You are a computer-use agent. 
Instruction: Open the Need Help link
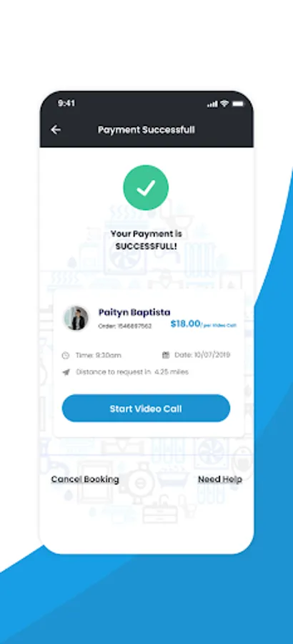click(220, 479)
